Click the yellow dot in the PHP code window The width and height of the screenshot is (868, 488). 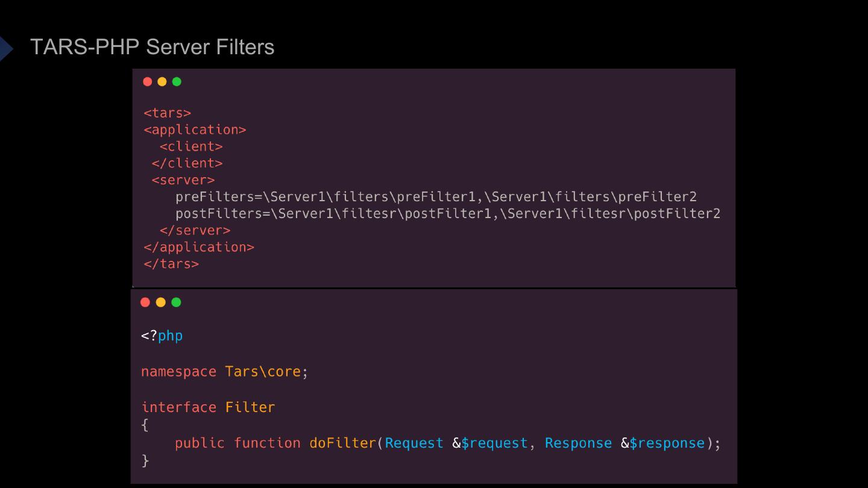click(160, 302)
